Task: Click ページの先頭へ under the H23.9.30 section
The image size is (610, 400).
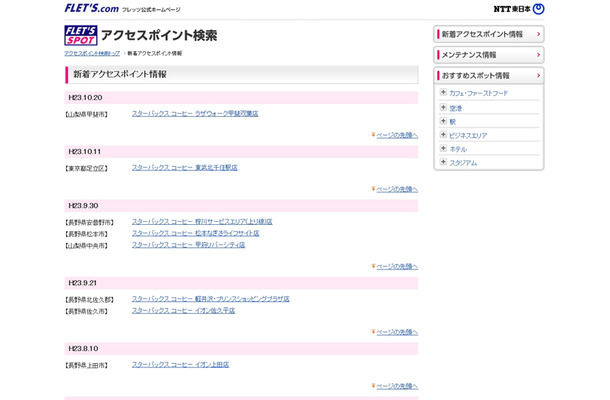Action: [397, 267]
